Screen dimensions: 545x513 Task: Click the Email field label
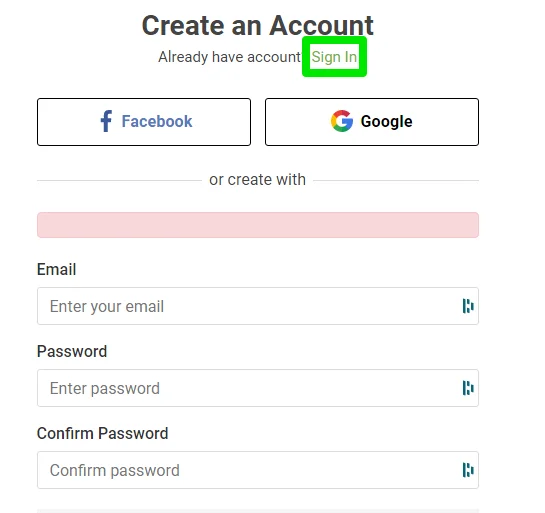[56, 269]
